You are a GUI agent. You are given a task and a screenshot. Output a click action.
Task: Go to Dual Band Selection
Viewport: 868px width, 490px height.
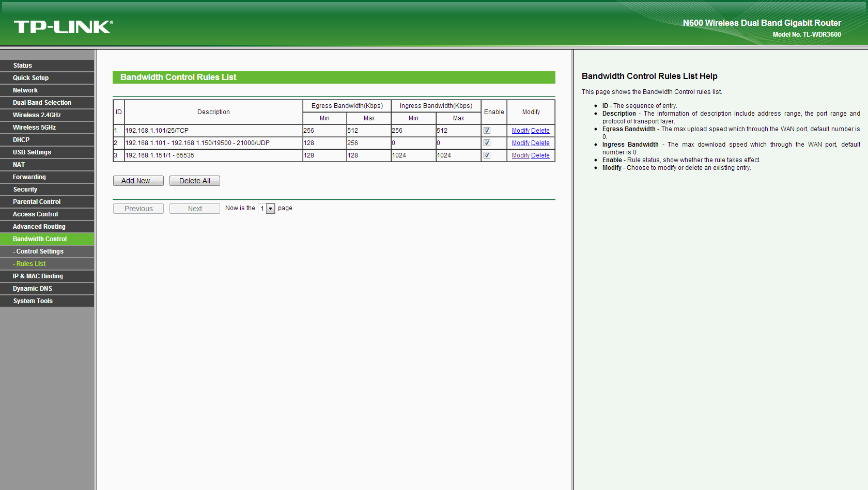click(x=47, y=103)
